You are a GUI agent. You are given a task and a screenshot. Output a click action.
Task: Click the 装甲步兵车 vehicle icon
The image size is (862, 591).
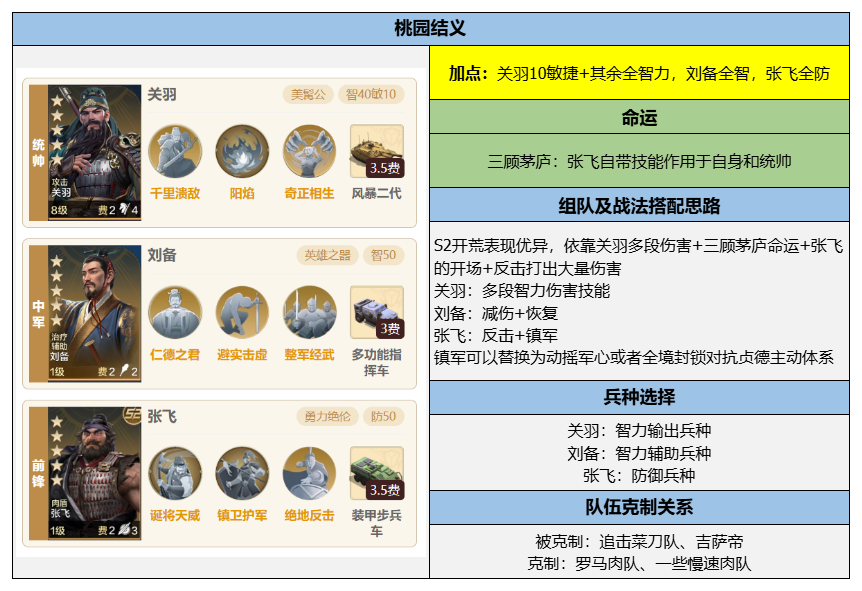pyautogui.click(x=377, y=473)
